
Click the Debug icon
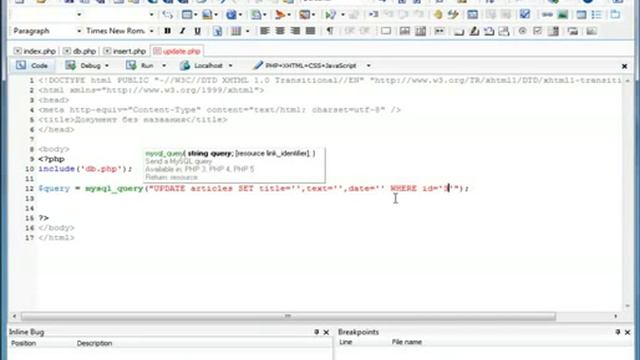pos(71,65)
